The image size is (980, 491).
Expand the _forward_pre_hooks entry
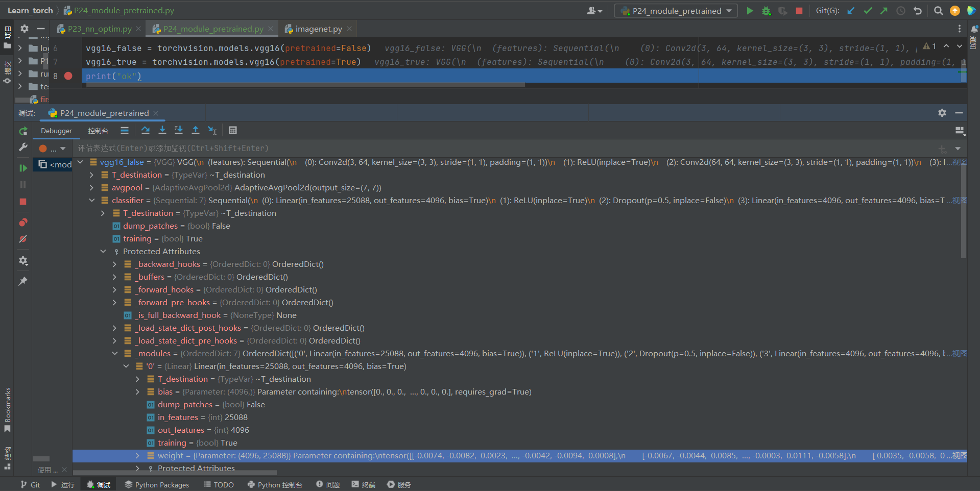[x=114, y=303]
